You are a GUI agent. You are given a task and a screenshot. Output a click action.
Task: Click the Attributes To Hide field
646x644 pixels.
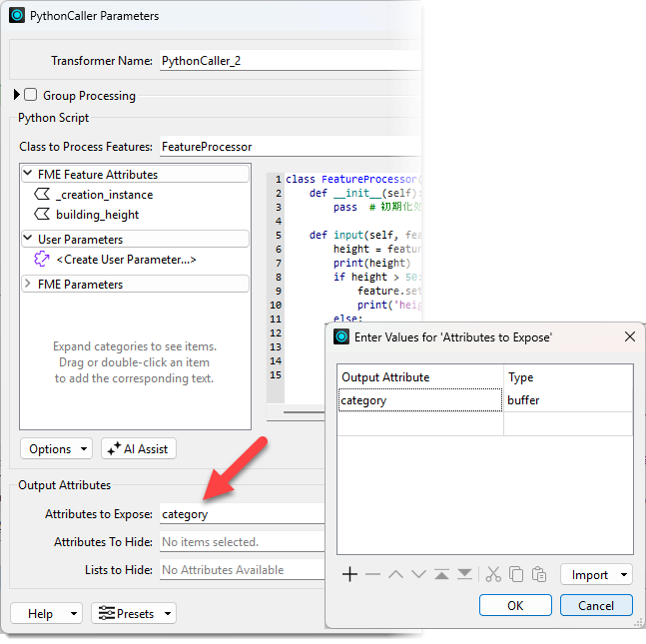click(x=243, y=541)
